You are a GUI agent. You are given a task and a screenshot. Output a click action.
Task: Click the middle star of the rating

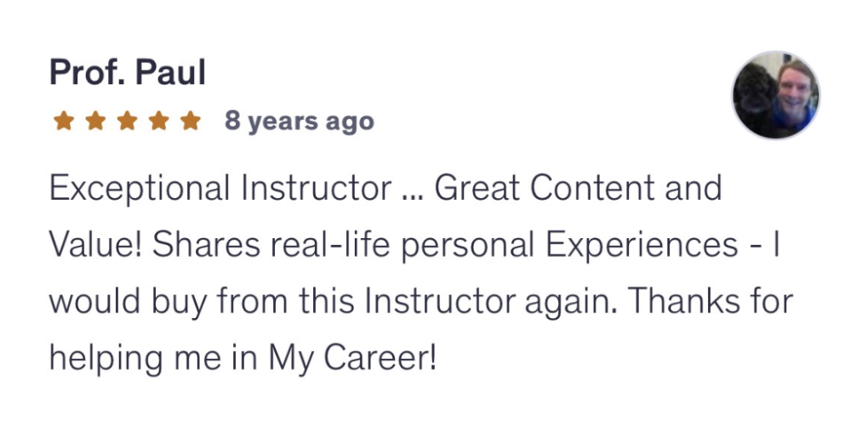click(128, 121)
